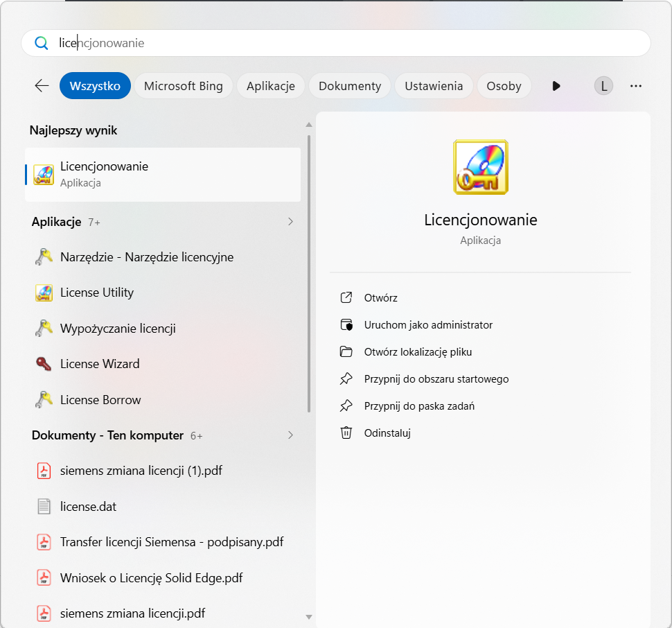This screenshot has width=672, height=628.
Task: Click the Aplikacje section heading
Action: point(57,222)
